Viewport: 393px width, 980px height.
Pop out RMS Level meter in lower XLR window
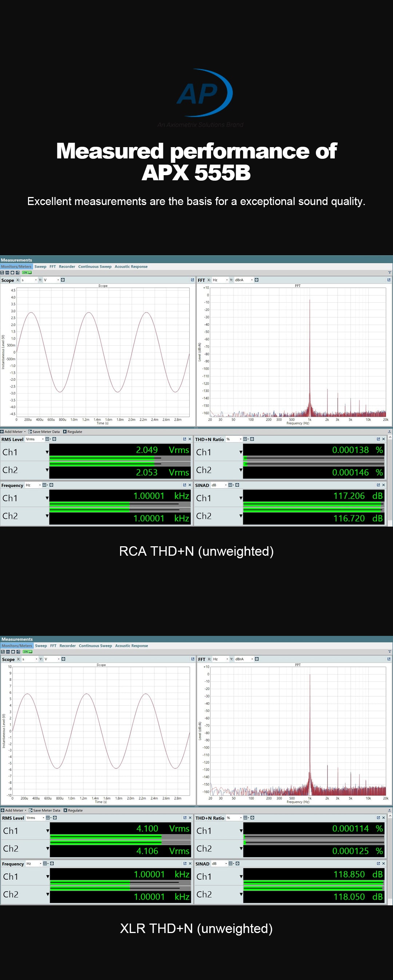click(x=185, y=818)
